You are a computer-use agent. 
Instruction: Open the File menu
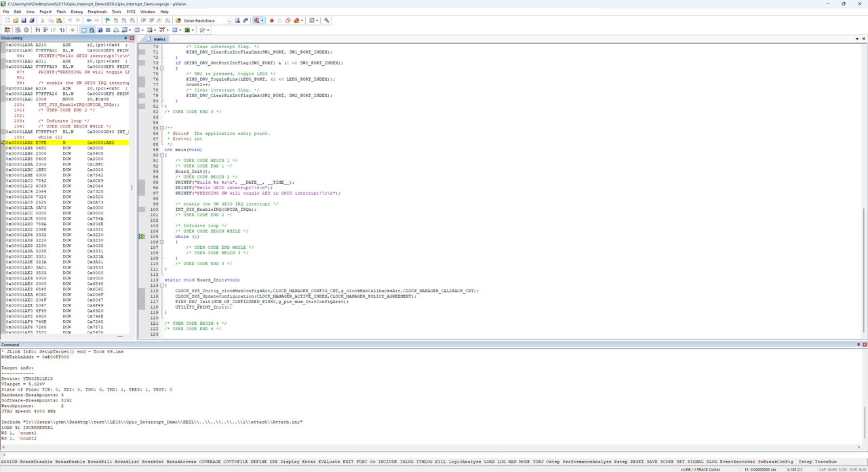point(6,12)
